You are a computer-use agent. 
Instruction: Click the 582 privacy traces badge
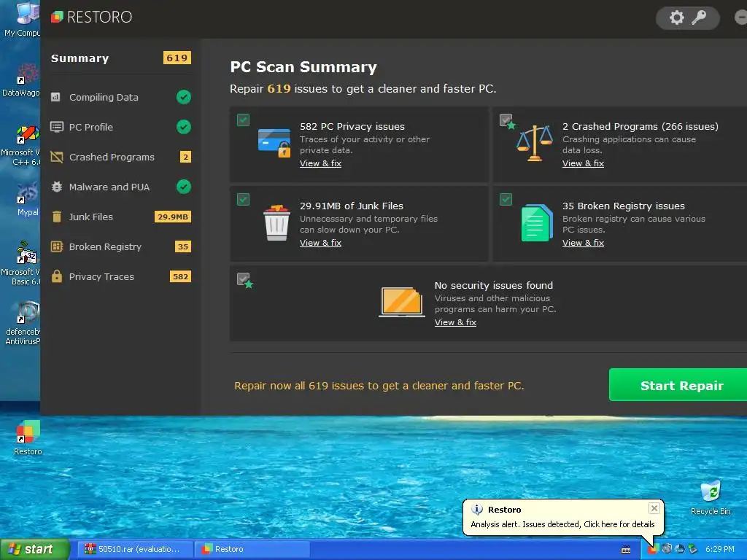(x=180, y=276)
